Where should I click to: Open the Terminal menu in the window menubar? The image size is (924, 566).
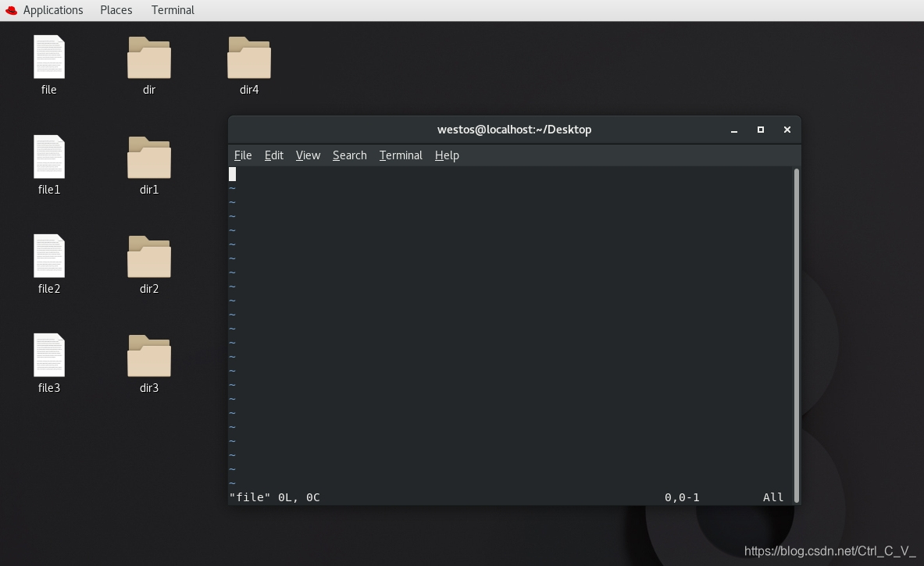click(x=401, y=155)
